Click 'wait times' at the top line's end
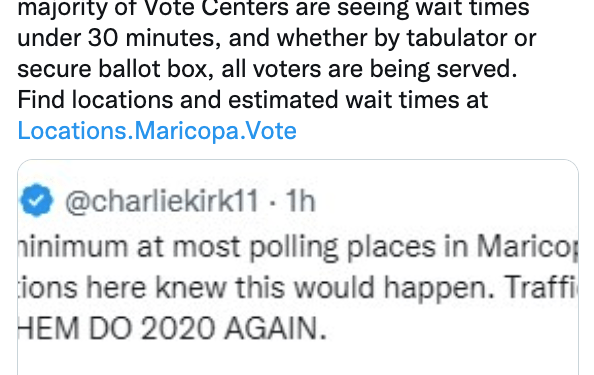This screenshot has width=594, height=375. coord(472,8)
